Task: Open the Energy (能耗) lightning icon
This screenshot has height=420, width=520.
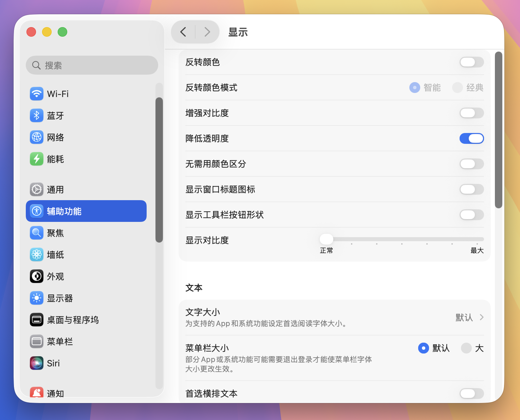Action: (37, 159)
